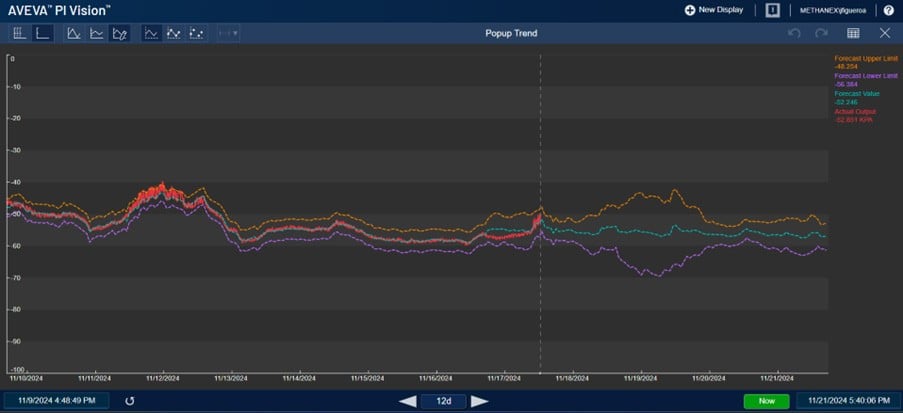Image resolution: width=903 pixels, height=413 pixels.
Task: Click the New Display button
Action: point(713,10)
